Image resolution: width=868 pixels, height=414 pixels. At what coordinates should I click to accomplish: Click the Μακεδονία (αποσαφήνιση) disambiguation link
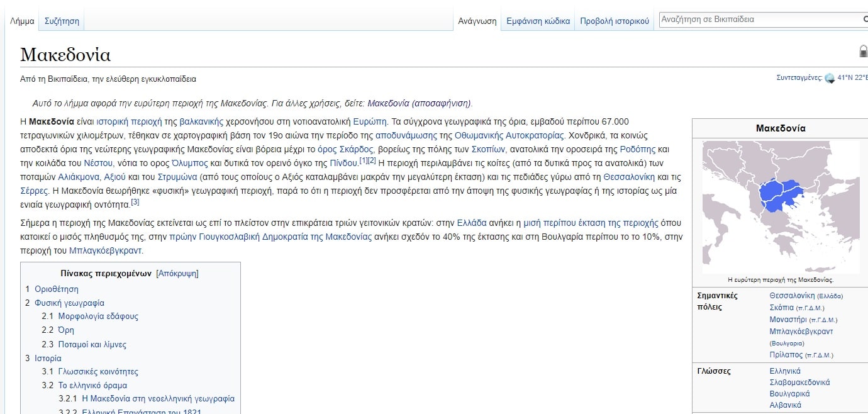coord(419,103)
